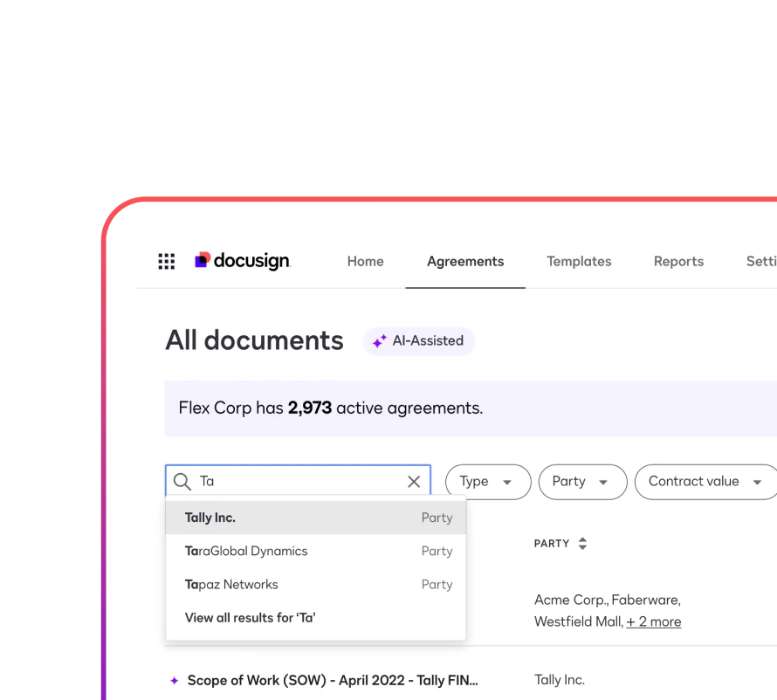
Task: Expand the Type filter dropdown
Action: click(488, 482)
